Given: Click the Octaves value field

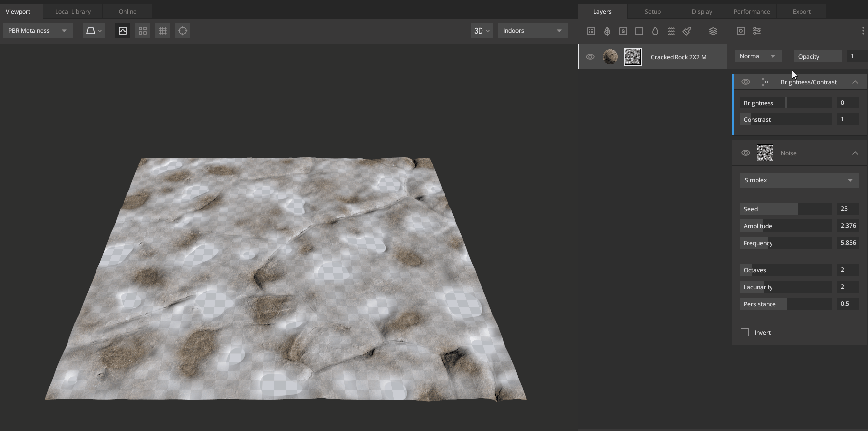Looking at the screenshot, I should click(x=848, y=270).
